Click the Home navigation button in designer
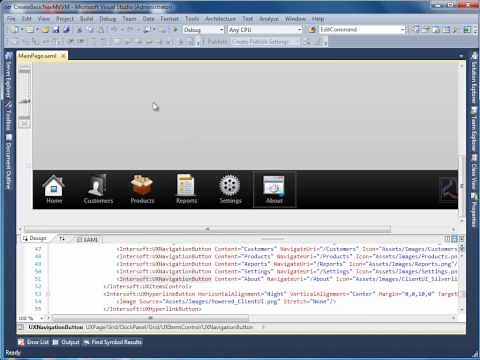480x360 pixels. point(54,189)
